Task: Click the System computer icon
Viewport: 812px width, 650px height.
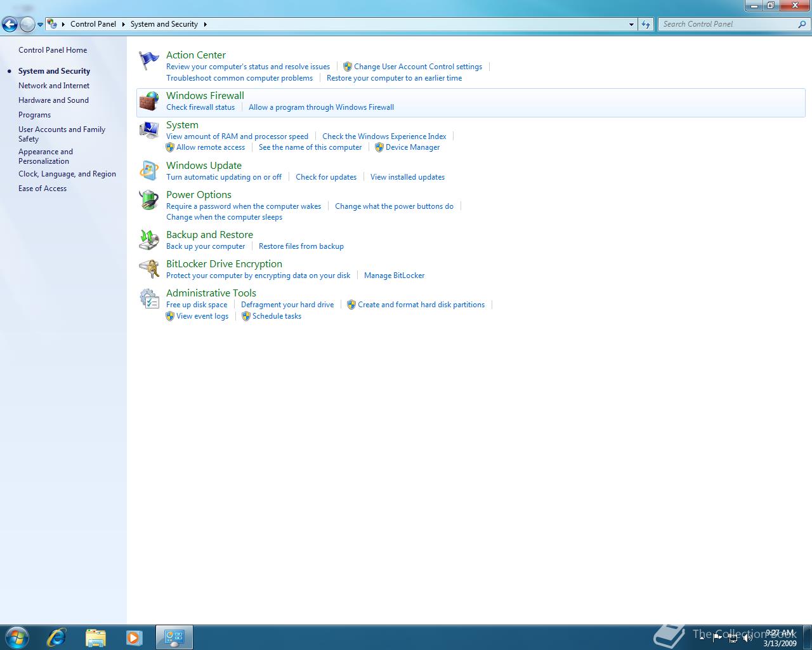Action: pos(149,130)
